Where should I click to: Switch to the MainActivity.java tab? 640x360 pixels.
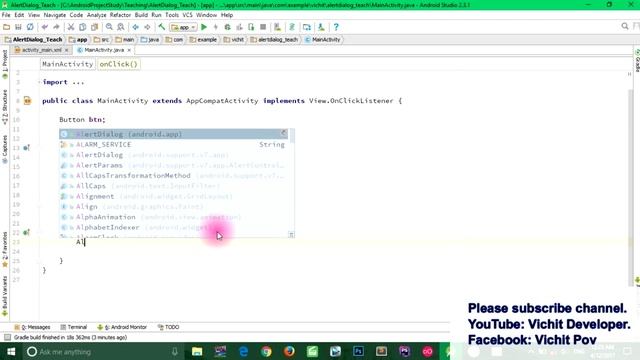click(103, 50)
